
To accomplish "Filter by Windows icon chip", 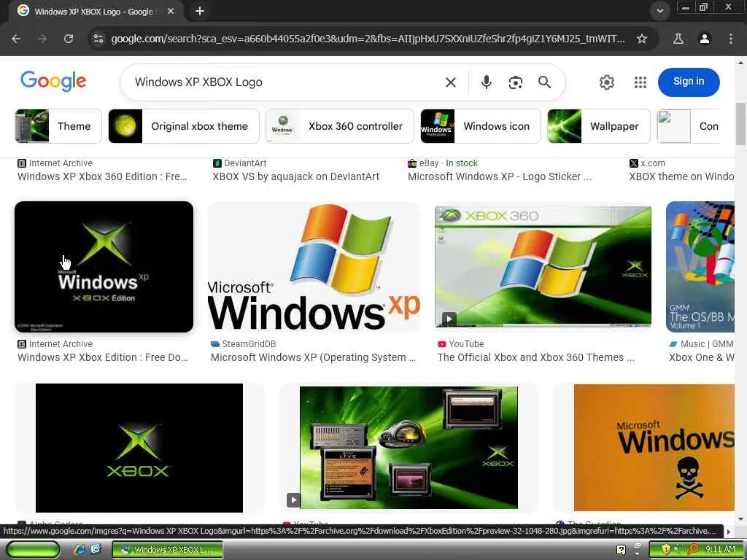I will (481, 126).
